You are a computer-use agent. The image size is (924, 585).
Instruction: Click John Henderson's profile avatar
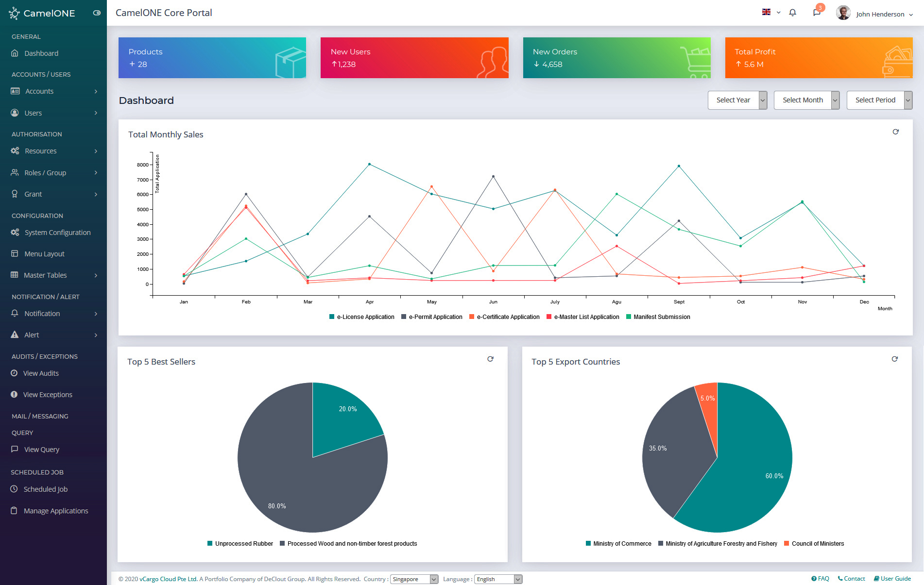[x=843, y=13]
